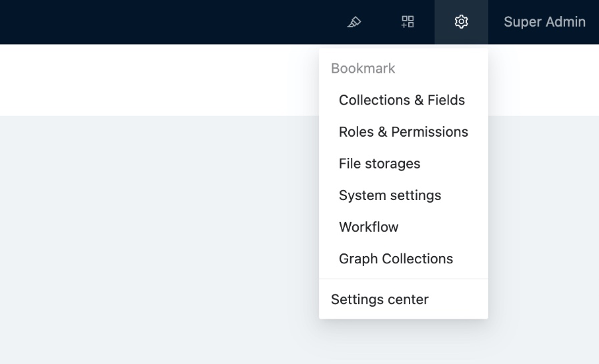Click white area below Super Admin
The width and height of the screenshot is (599, 364).
pos(544,80)
